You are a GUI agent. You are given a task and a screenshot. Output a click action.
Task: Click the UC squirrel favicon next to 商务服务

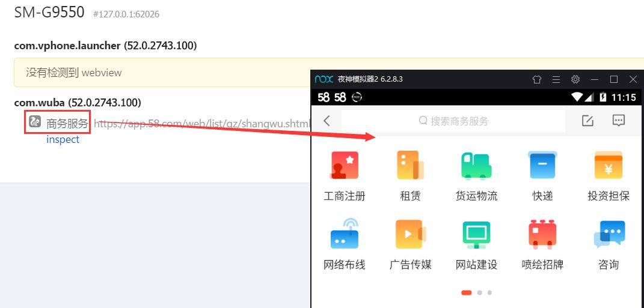coord(34,121)
